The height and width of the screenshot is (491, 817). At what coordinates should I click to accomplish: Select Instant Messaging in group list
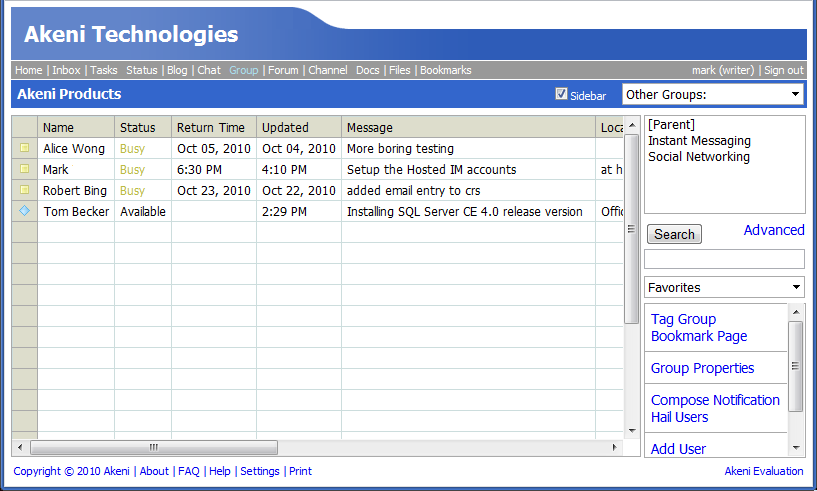click(x=698, y=141)
